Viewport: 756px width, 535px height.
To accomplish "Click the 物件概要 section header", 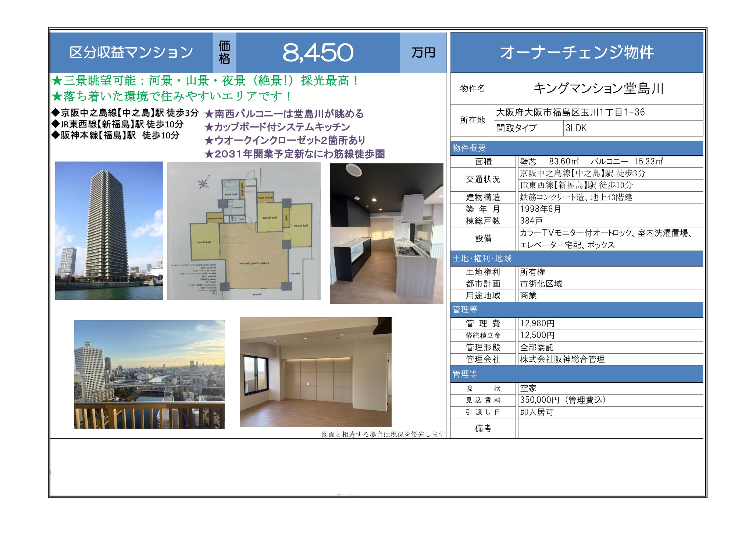I will click(469, 148).
